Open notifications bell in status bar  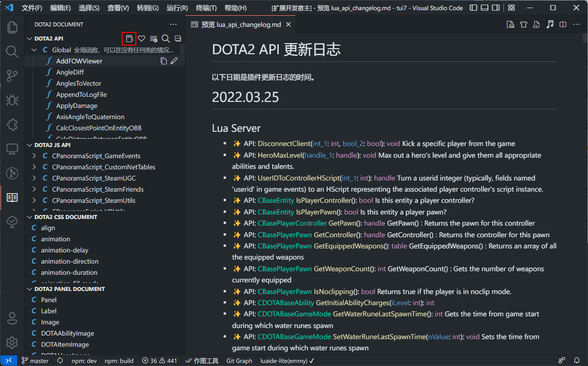click(x=577, y=361)
